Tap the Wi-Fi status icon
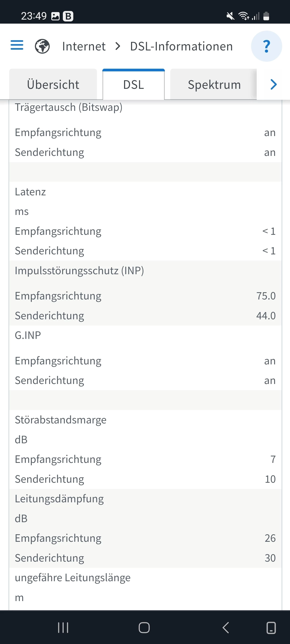Screen dimensions: 290x644 point(244,16)
